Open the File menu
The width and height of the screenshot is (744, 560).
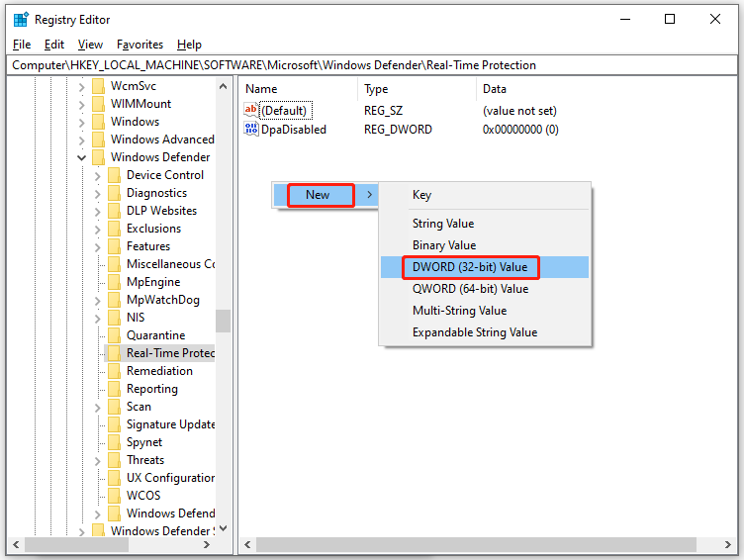(x=22, y=45)
